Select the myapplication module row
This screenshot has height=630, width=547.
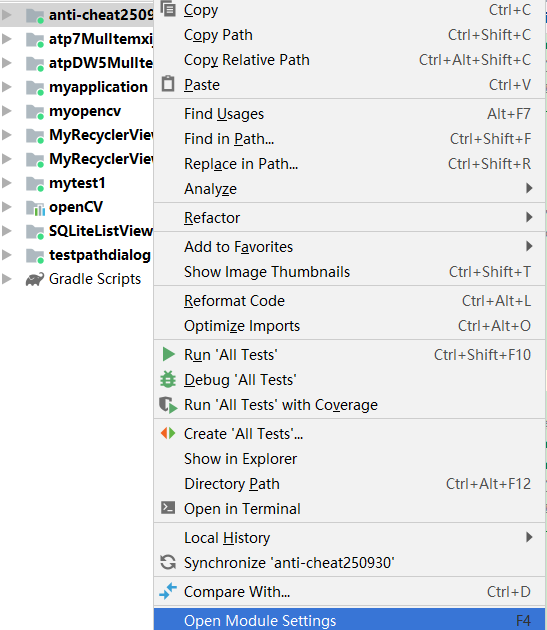[77, 87]
